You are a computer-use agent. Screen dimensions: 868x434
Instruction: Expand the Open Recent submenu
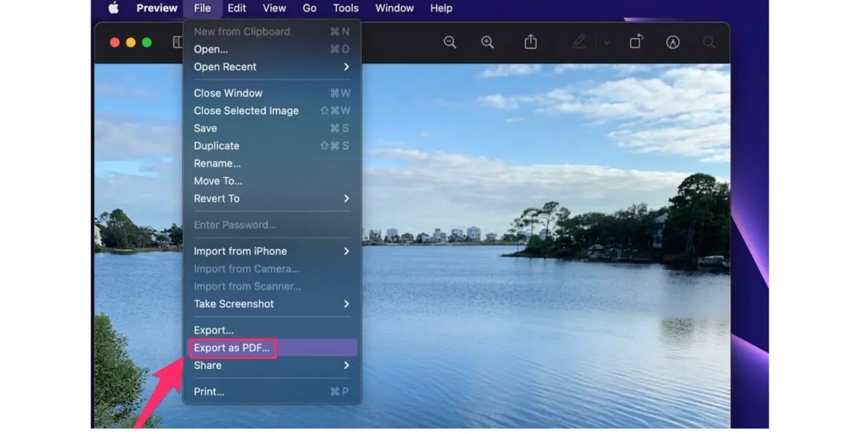[x=271, y=67]
